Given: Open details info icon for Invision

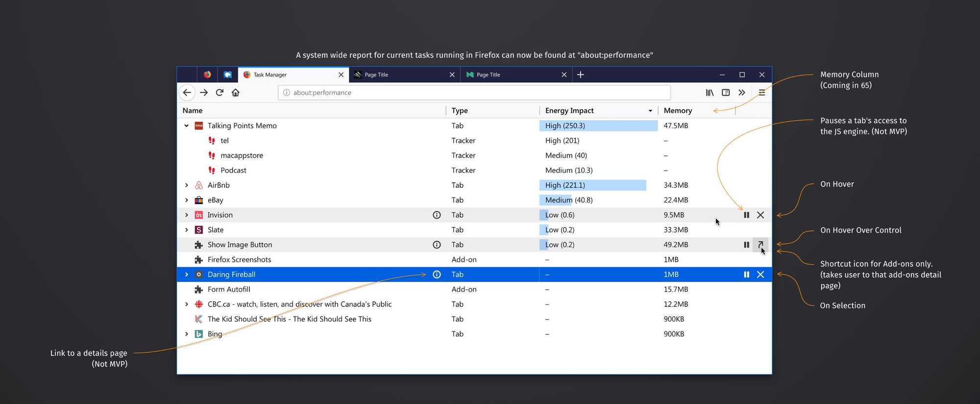Looking at the screenshot, I should coord(437,215).
